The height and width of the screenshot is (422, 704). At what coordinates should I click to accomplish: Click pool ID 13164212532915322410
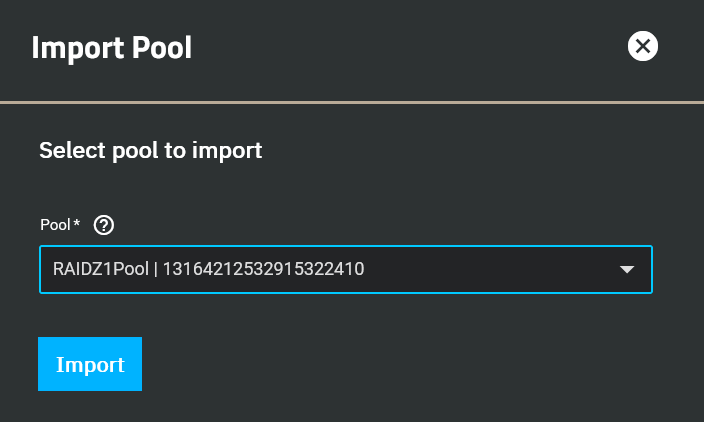click(x=263, y=269)
